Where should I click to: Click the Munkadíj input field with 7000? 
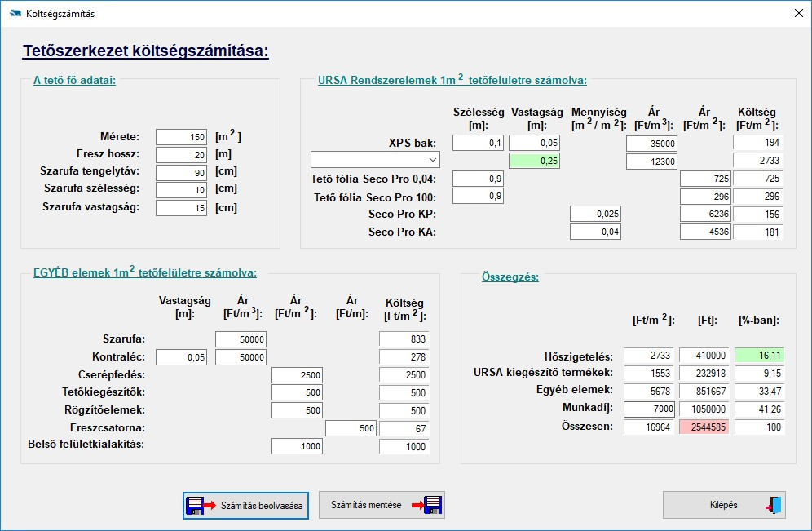click(x=649, y=409)
